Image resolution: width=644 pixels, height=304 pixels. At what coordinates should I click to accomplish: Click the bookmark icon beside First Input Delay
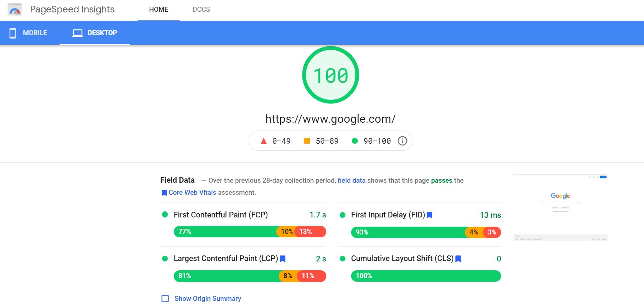(x=429, y=215)
